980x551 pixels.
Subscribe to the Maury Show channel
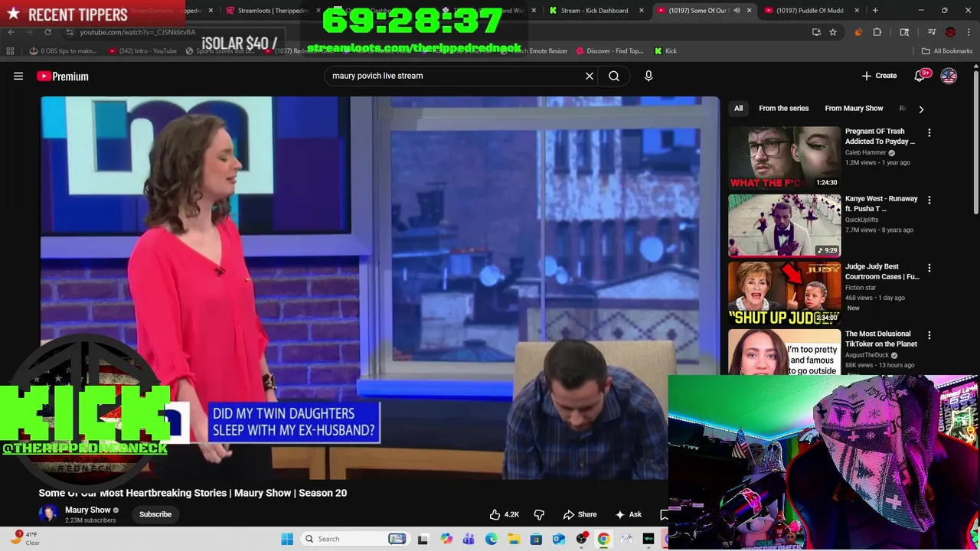pos(155,514)
